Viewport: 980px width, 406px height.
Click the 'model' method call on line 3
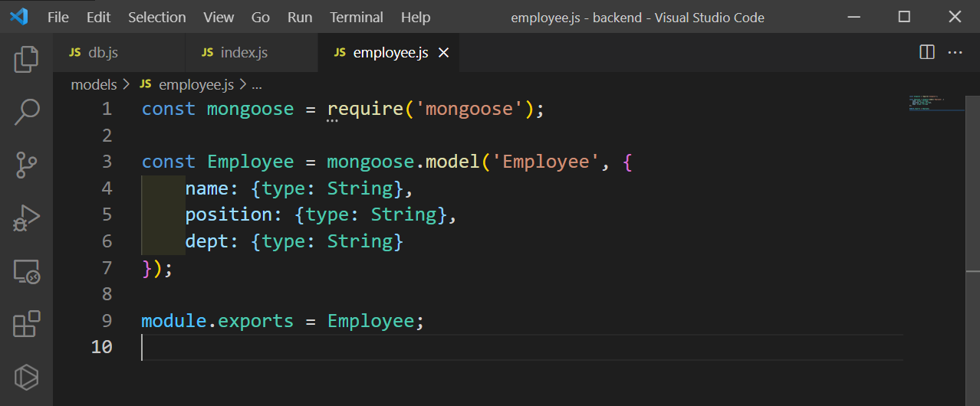tap(452, 162)
